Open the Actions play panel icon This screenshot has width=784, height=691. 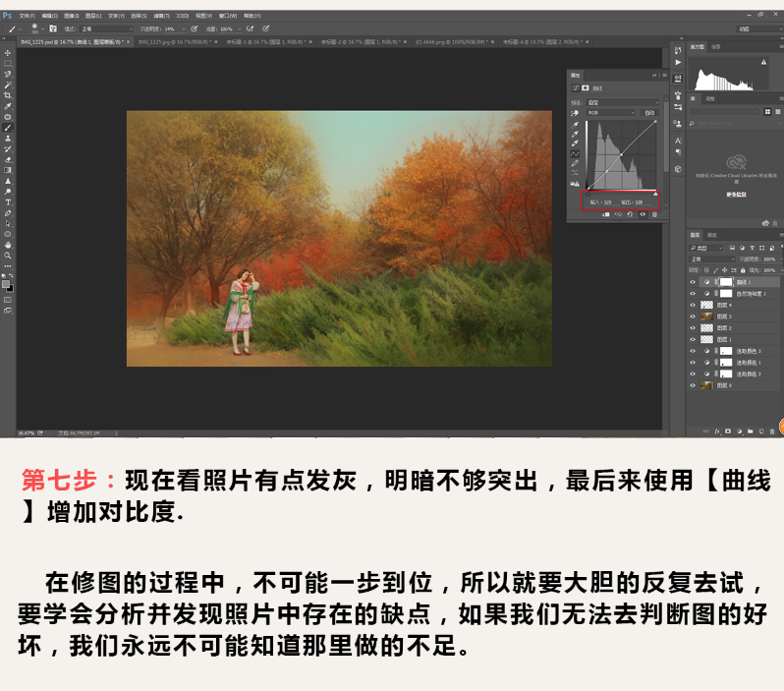tap(678, 63)
